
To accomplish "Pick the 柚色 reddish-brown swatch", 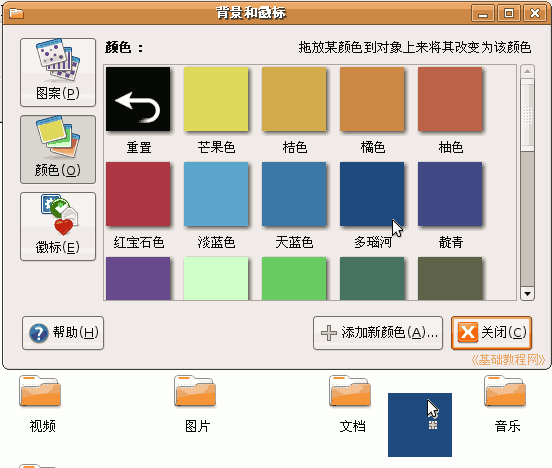I will click(x=450, y=99).
